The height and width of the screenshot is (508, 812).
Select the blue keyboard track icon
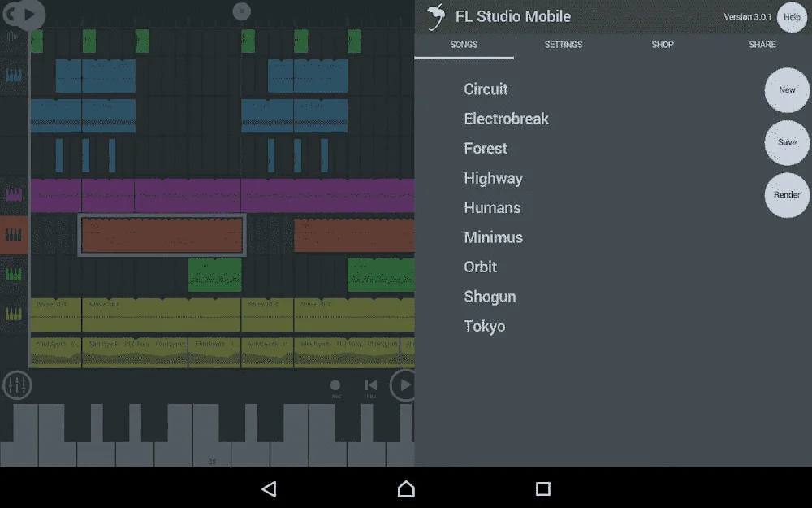14,76
